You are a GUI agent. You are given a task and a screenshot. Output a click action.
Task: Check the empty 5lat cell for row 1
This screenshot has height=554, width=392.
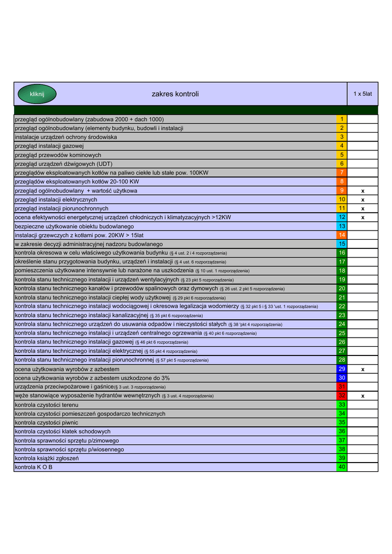(x=362, y=119)
